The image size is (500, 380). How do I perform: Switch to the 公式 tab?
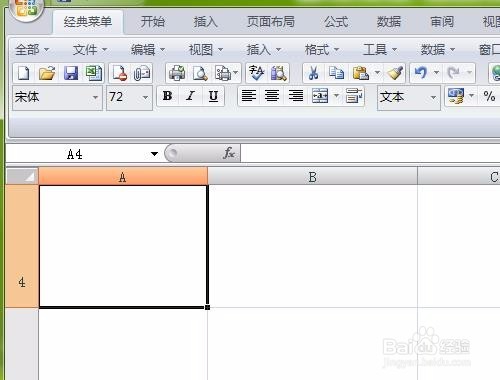336,22
